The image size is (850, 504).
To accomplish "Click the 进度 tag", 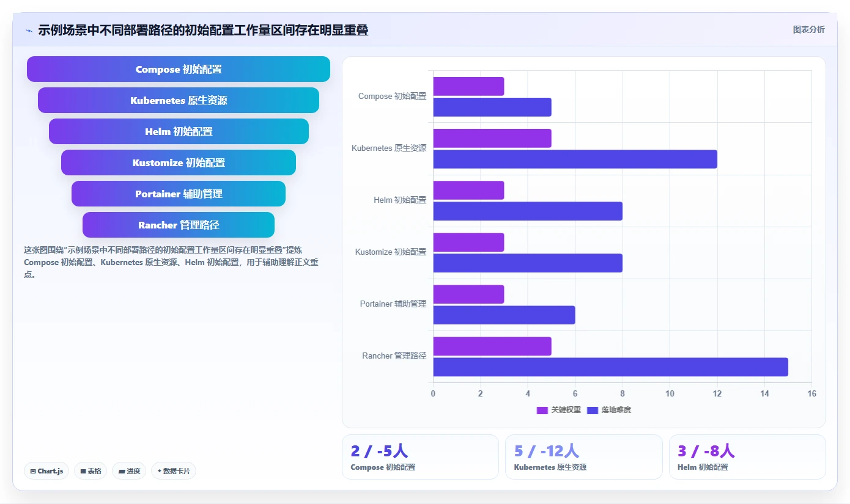I will [129, 471].
